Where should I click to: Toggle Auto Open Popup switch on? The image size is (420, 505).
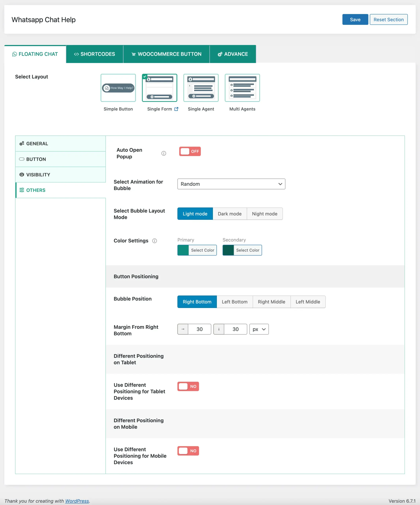(x=190, y=151)
